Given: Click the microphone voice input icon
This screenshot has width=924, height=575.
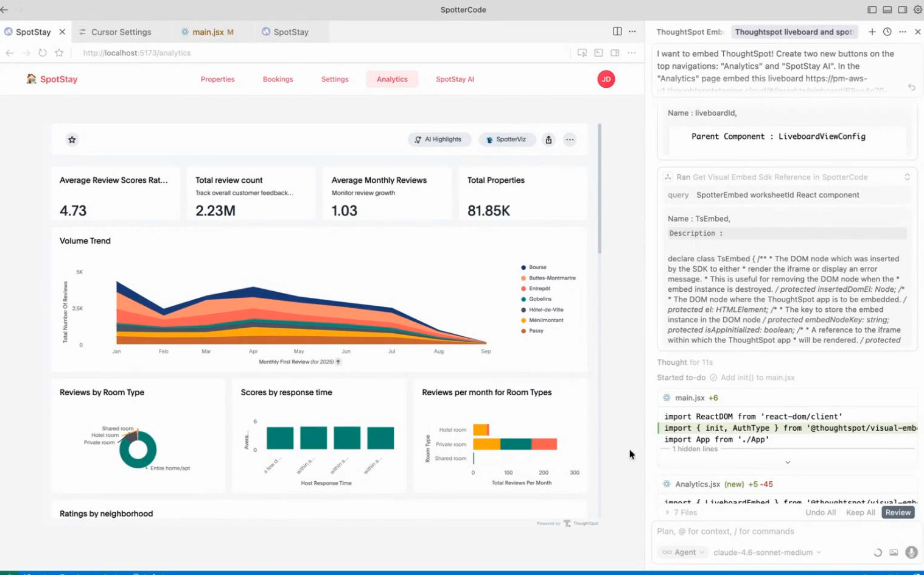Looking at the screenshot, I should point(911,552).
